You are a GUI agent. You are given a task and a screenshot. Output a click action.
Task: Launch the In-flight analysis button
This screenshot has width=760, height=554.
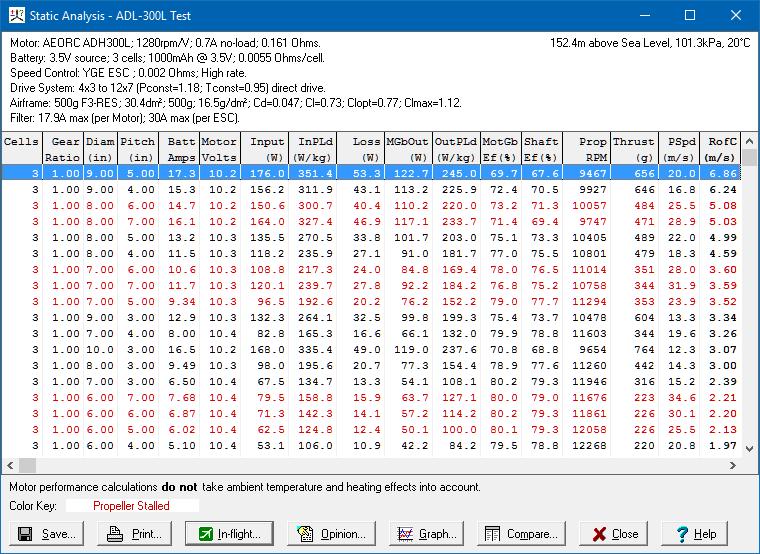(x=232, y=534)
